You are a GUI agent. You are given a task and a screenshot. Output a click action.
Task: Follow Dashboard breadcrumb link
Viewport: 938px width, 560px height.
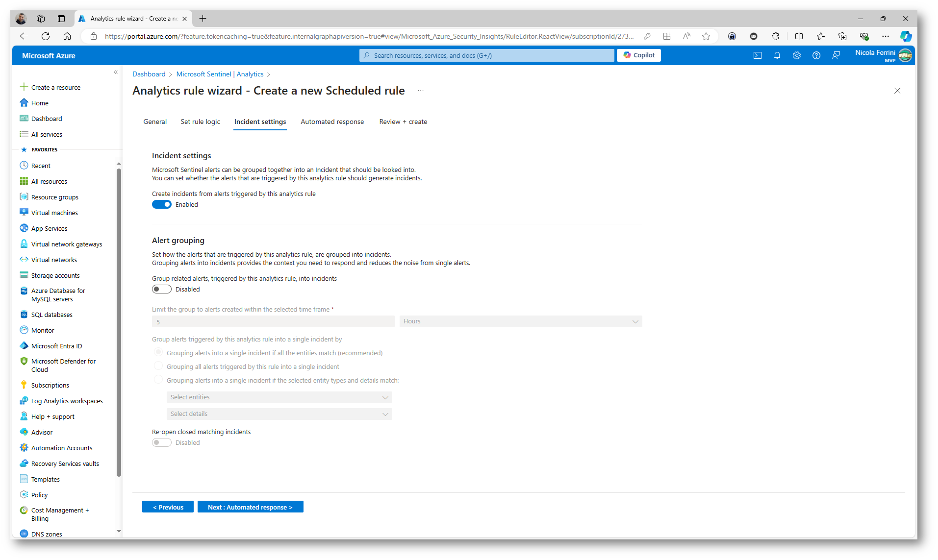tap(149, 74)
